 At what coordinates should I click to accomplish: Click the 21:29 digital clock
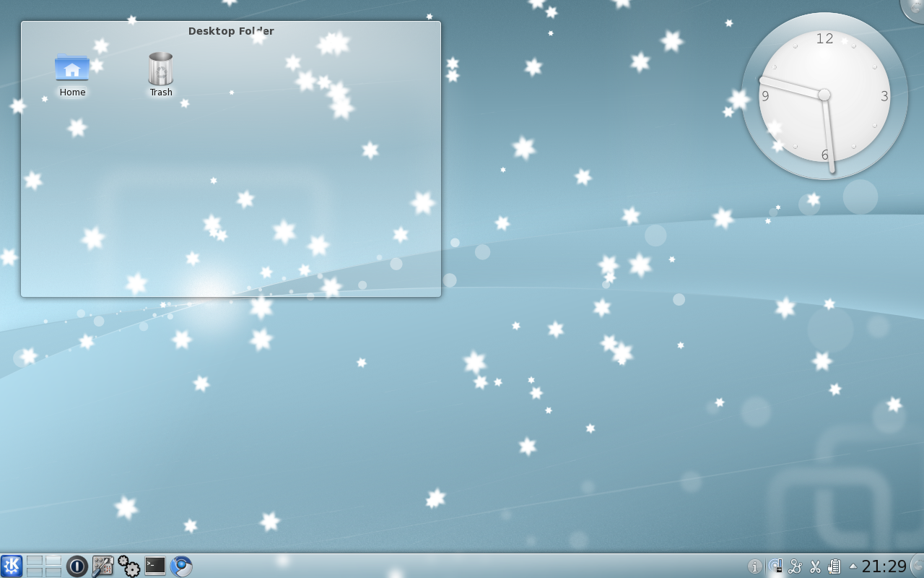pos(884,566)
